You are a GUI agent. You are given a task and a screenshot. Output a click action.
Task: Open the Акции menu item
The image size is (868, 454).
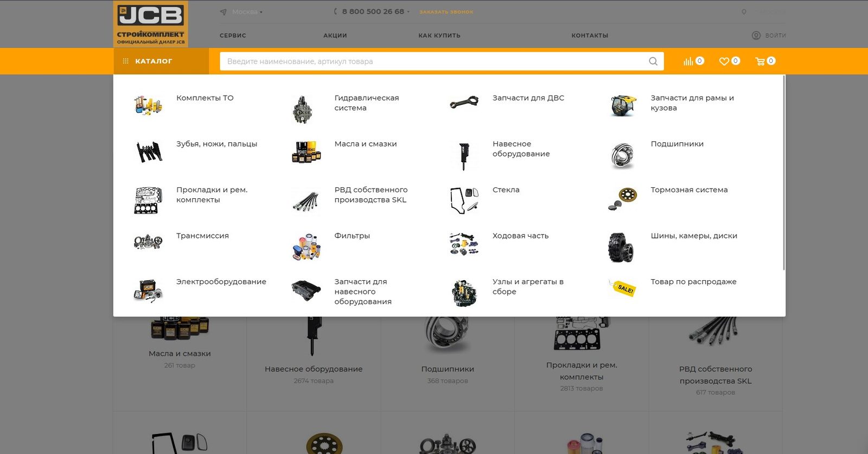click(335, 35)
